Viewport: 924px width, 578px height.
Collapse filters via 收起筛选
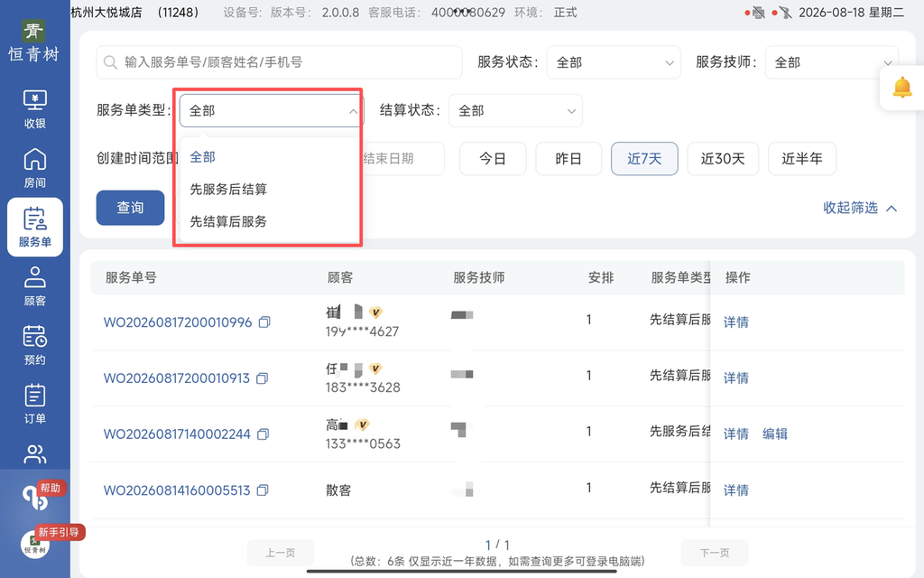(x=860, y=208)
